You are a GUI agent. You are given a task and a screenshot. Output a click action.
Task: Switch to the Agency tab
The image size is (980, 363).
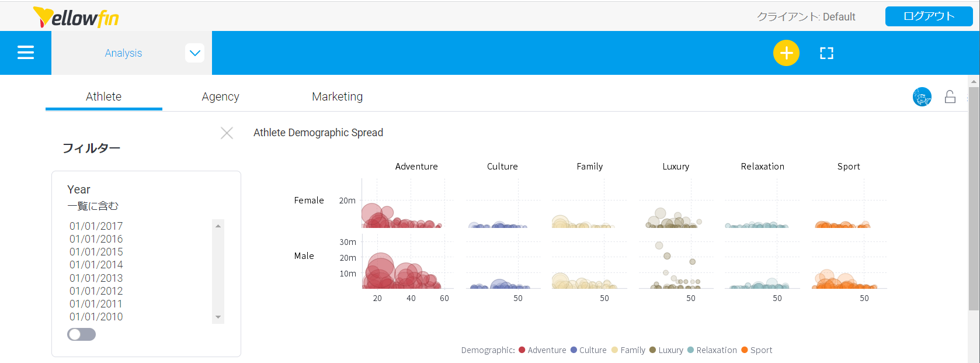point(220,96)
